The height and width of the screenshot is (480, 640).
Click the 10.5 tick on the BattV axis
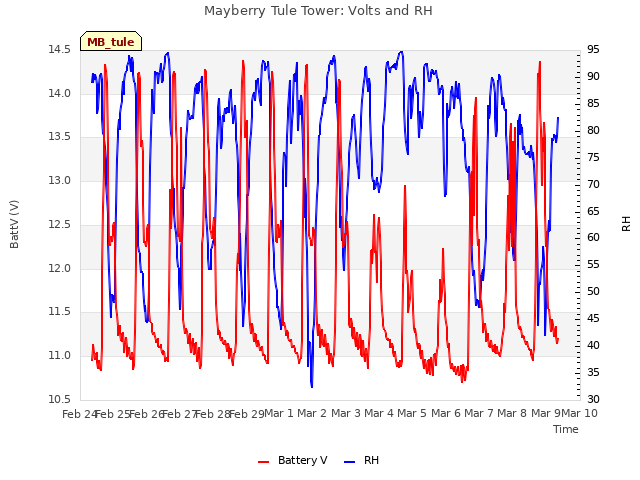59,399
